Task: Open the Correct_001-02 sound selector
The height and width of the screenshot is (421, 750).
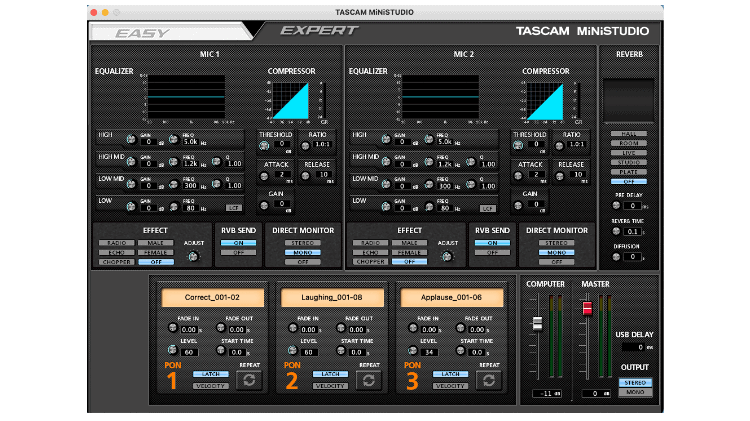Action: 212,298
